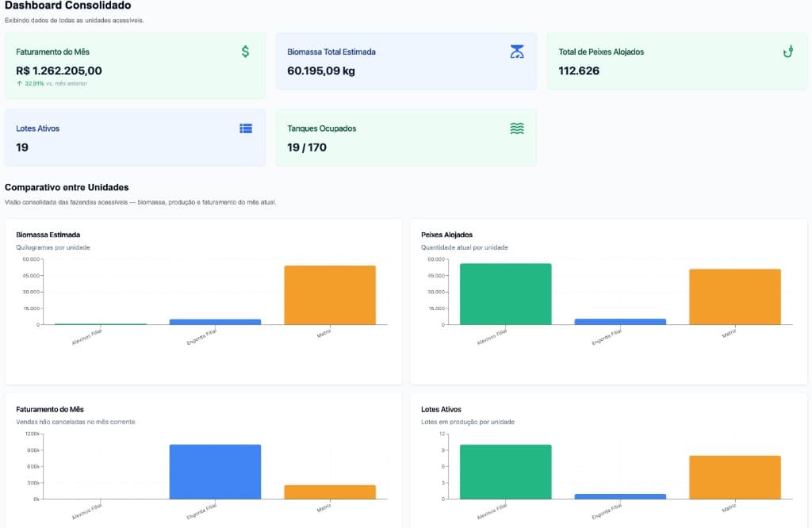This screenshot has height=528, width=812.
Task: Click the Faturamento do Mês card label
Action: pyautogui.click(x=53, y=52)
